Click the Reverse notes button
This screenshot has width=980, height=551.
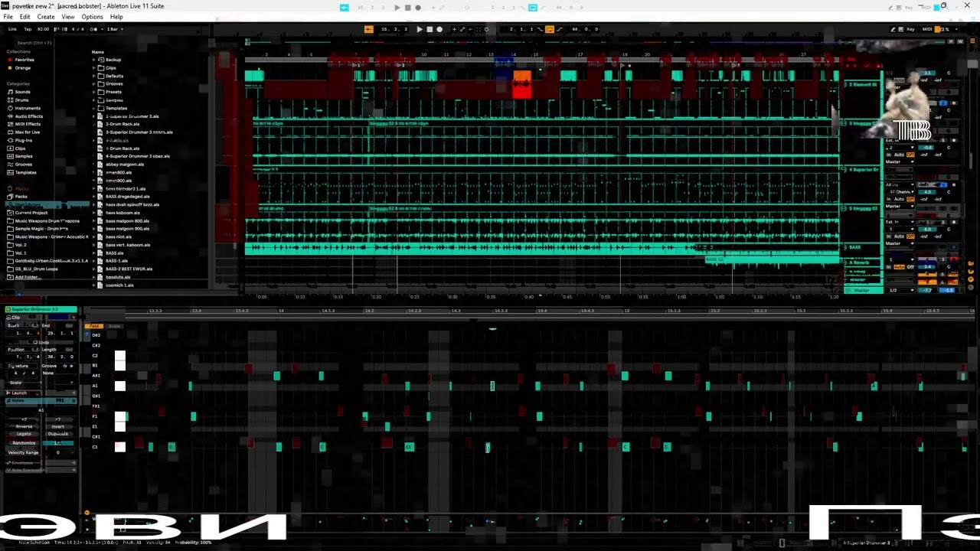(24, 426)
